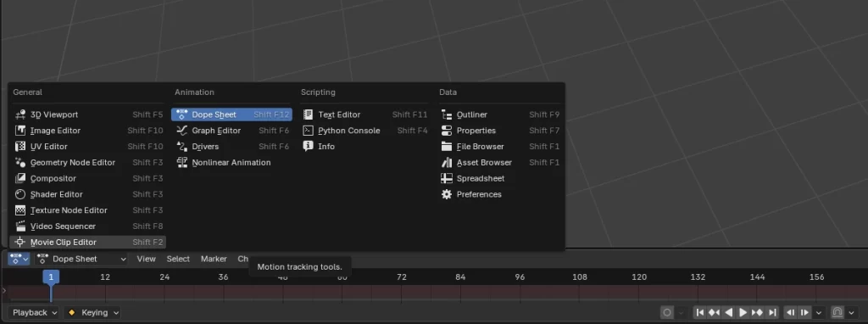Open dropdown beside the frame step buttons
This screenshot has width=868, height=324.
point(819,312)
